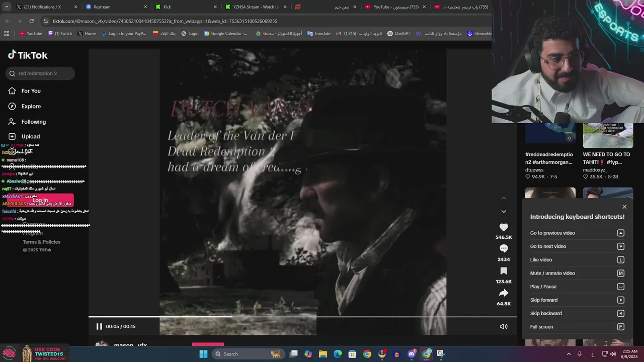Open Microsoft Store from taskbar
644x362 pixels.
pos(353,354)
